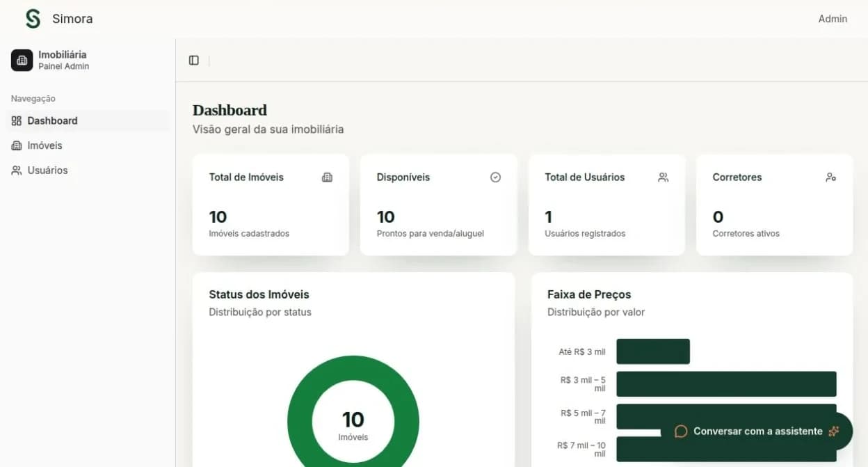Click building icon on Total de Imóveis card

[x=328, y=177]
